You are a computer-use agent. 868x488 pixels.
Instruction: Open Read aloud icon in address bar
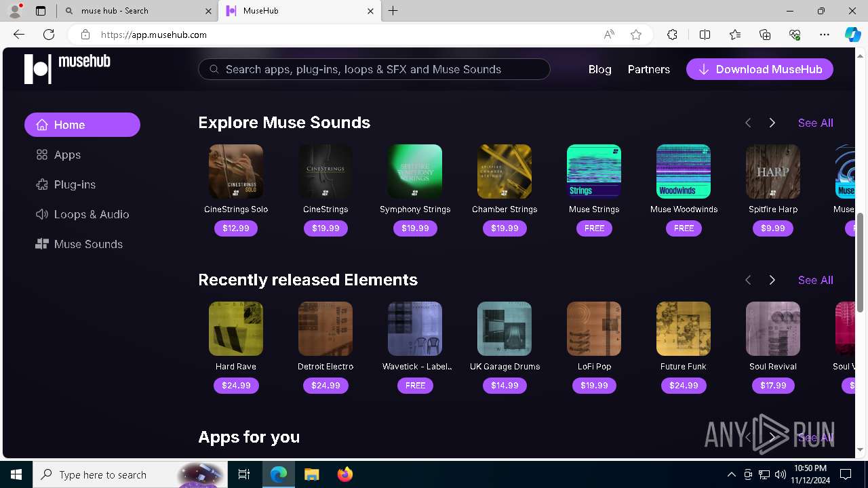click(609, 35)
